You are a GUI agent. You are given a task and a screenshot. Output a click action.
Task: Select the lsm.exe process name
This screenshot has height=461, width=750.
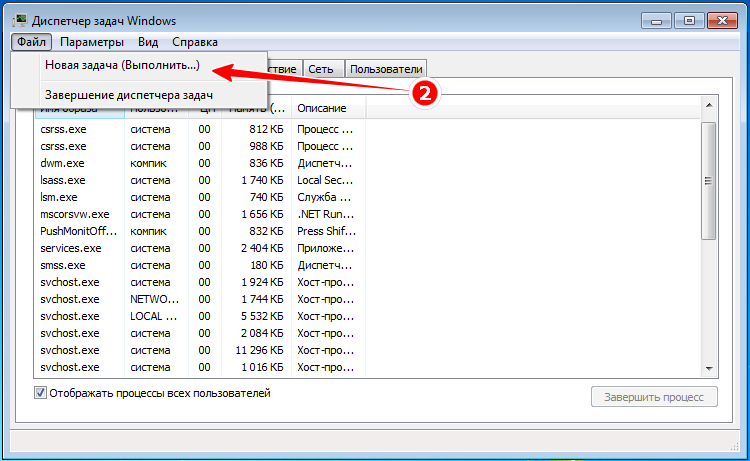click(59, 197)
